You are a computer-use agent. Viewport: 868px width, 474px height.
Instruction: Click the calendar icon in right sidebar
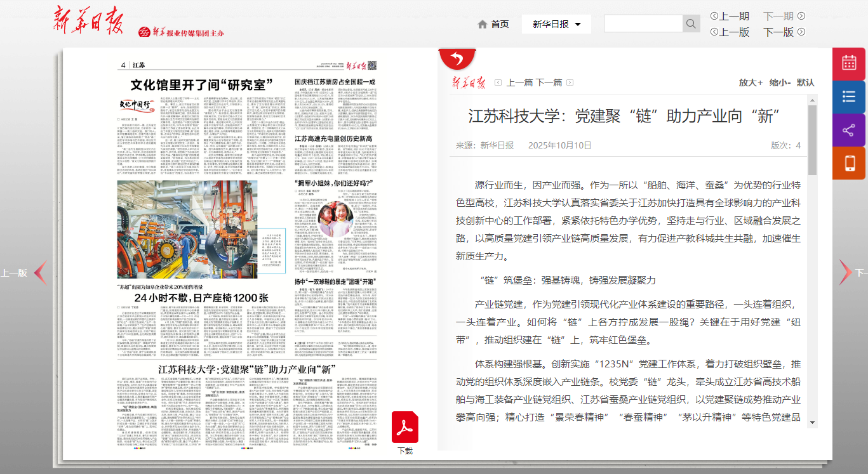click(x=849, y=63)
